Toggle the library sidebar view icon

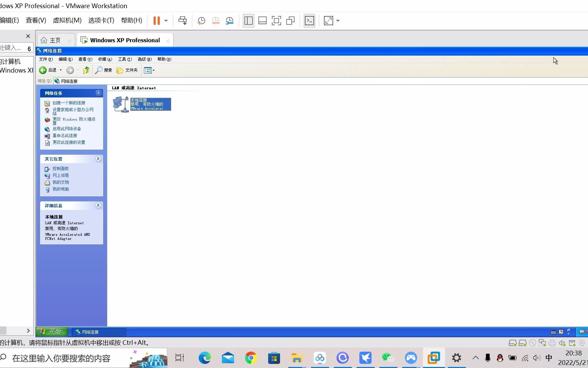tap(248, 21)
